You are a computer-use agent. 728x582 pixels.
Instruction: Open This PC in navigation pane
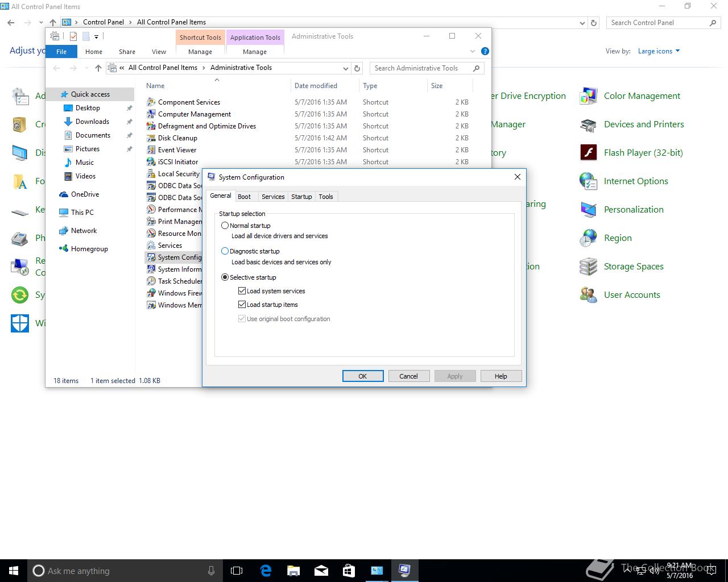tap(82, 213)
